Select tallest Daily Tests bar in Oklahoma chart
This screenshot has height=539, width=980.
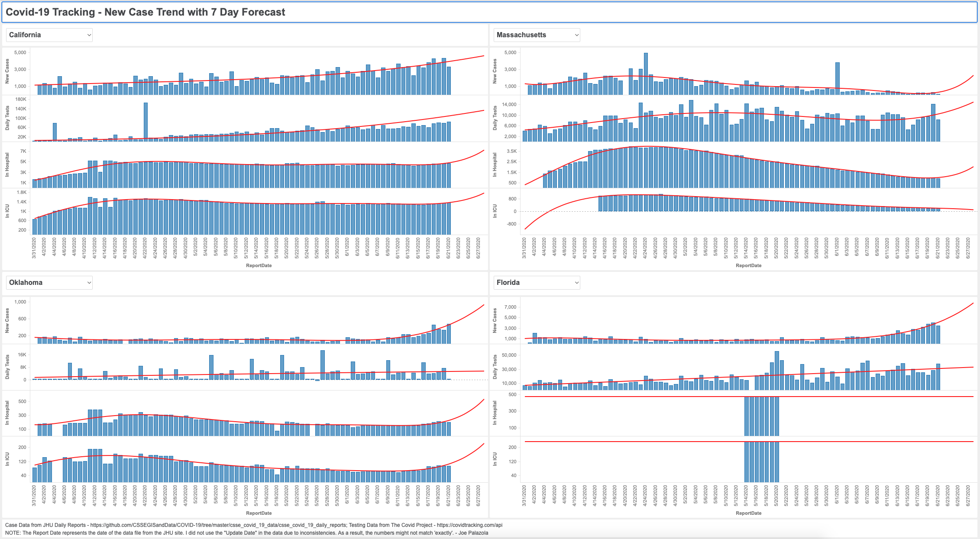pyautogui.click(x=323, y=365)
